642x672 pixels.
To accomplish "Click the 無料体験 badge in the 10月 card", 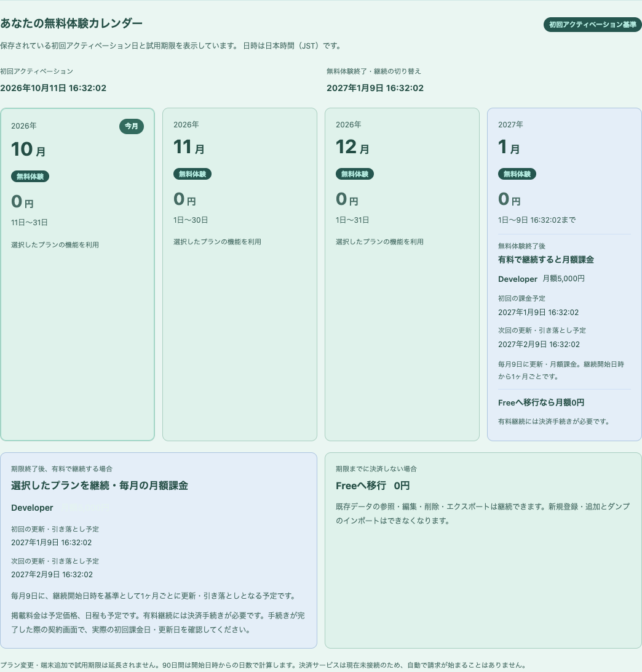I will pyautogui.click(x=30, y=176).
